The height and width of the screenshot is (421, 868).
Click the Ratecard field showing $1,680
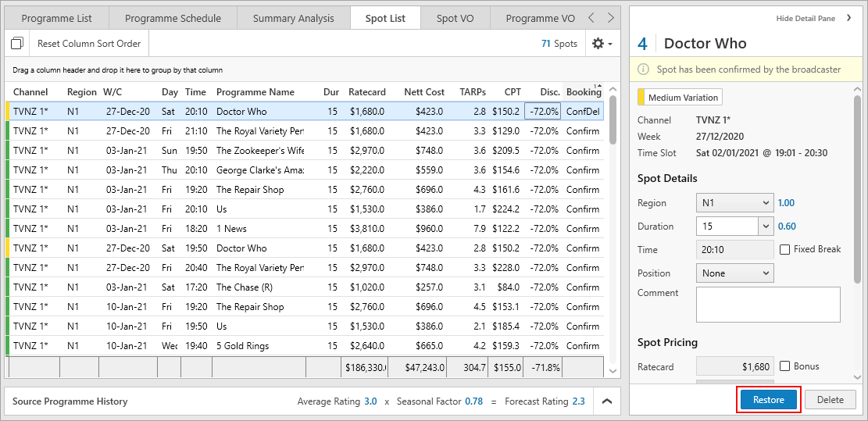[734, 366]
